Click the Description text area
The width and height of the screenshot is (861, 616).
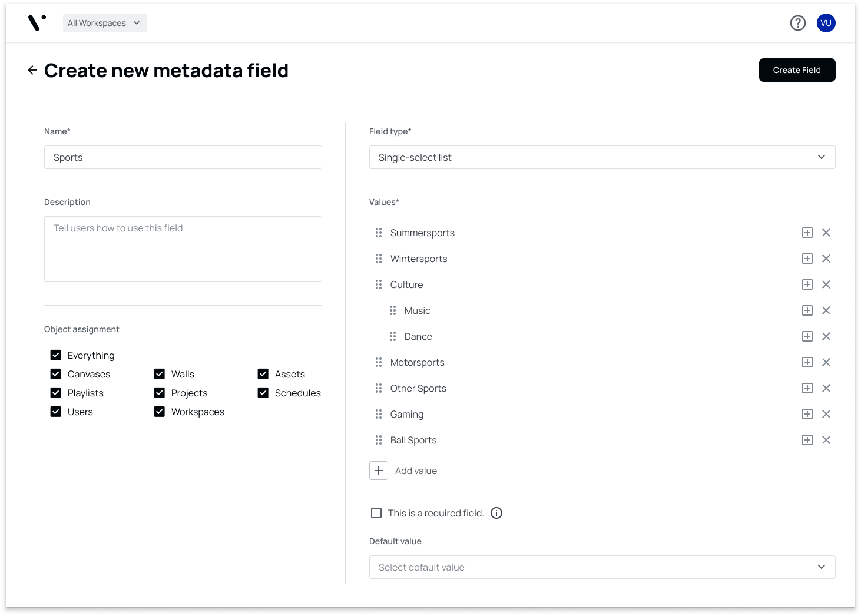(x=183, y=249)
